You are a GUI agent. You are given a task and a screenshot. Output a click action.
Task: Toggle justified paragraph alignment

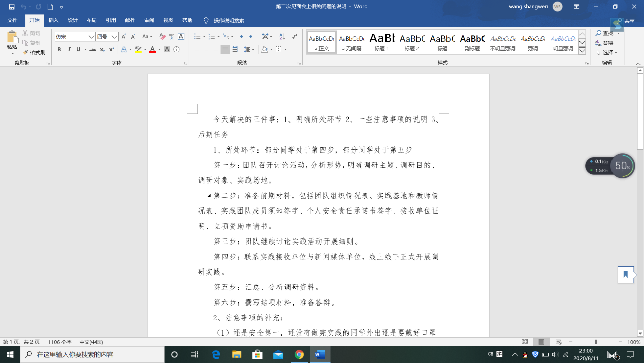(x=225, y=50)
